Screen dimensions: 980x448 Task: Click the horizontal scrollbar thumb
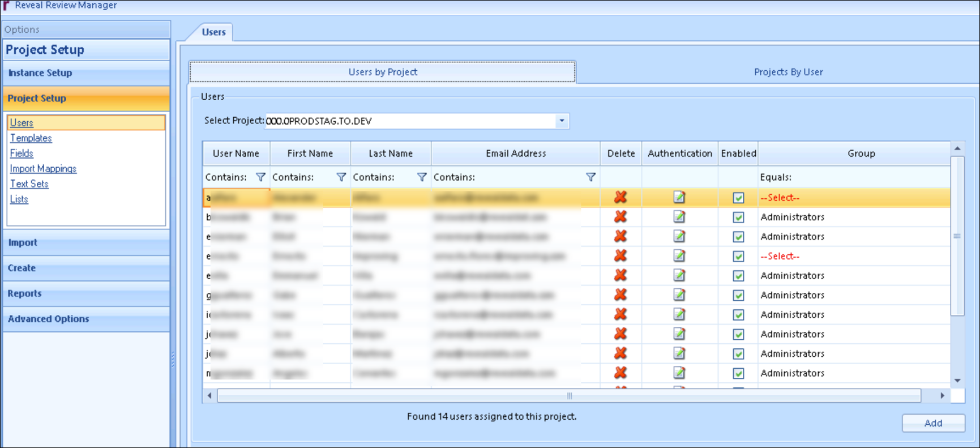(x=569, y=395)
